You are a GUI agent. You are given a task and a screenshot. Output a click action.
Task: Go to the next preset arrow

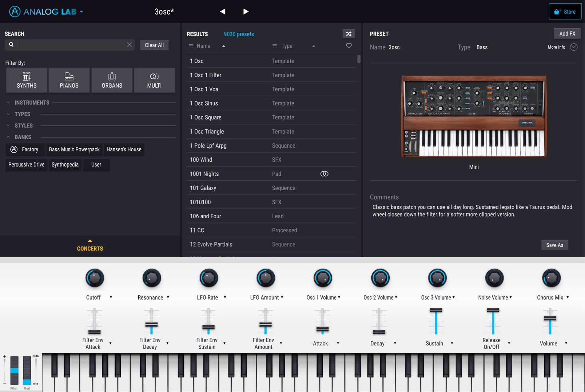[x=246, y=12]
